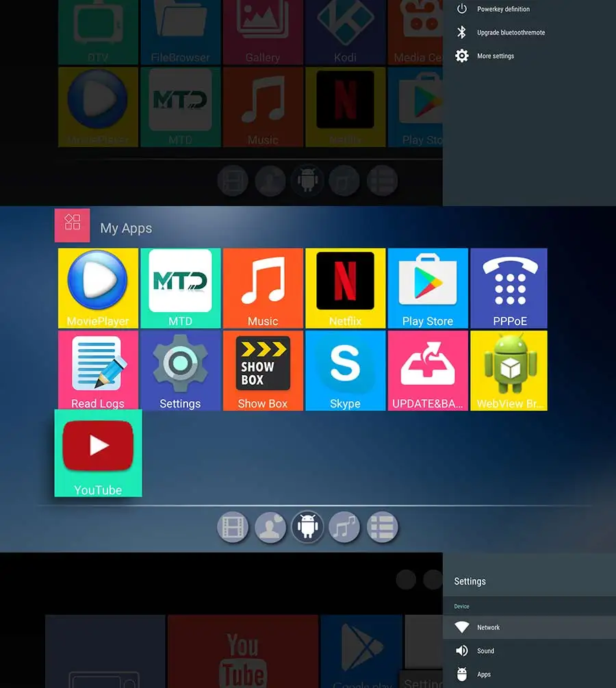Image resolution: width=616 pixels, height=688 pixels.
Task: Open the dimmed Kodi tile in top screen
Action: point(345,32)
